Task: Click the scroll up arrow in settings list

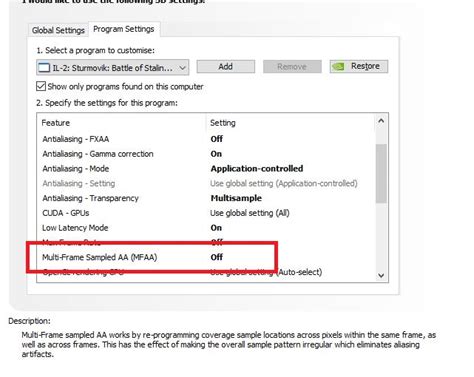Action: coord(381,121)
